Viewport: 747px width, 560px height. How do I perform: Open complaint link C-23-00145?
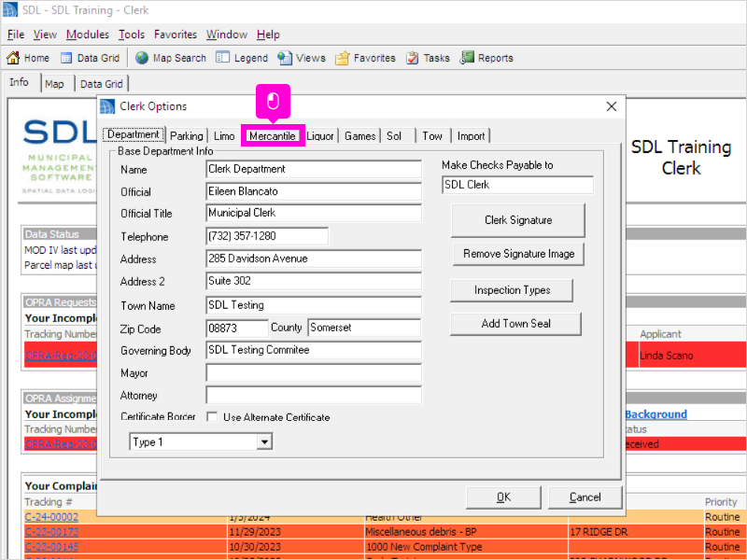coord(51,547)
